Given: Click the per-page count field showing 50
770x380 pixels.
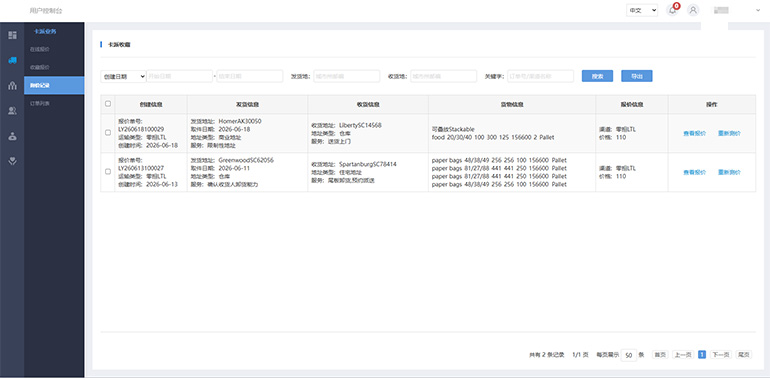Looking at the screenshot, I should [629, 355].
